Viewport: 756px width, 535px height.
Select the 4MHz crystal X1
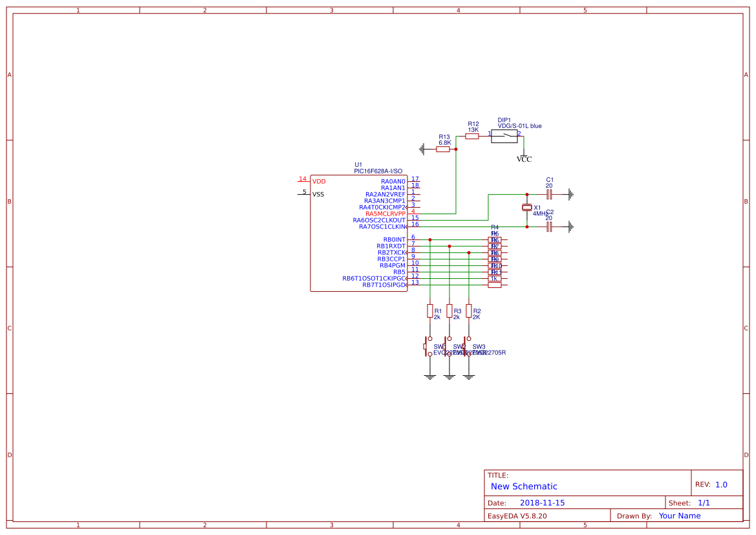527,208
